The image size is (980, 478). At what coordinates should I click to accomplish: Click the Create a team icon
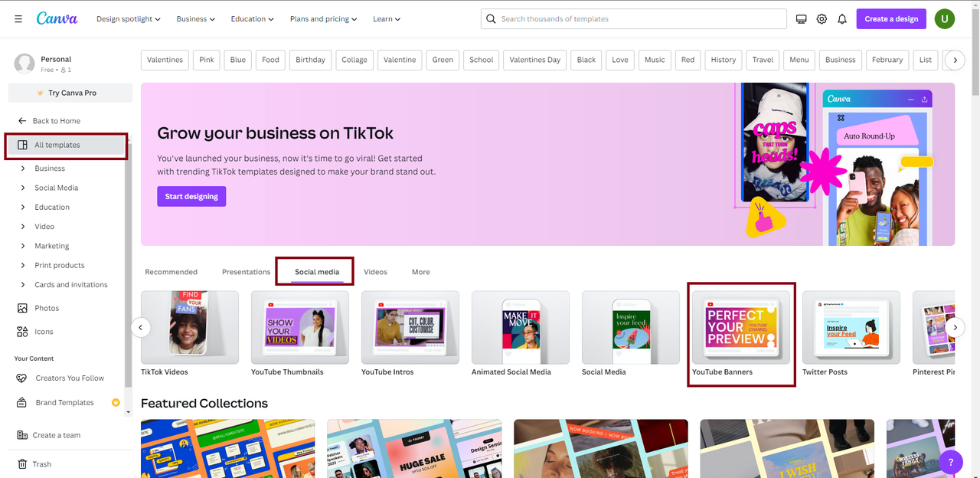pyautogui.click(x=22, y=435)
